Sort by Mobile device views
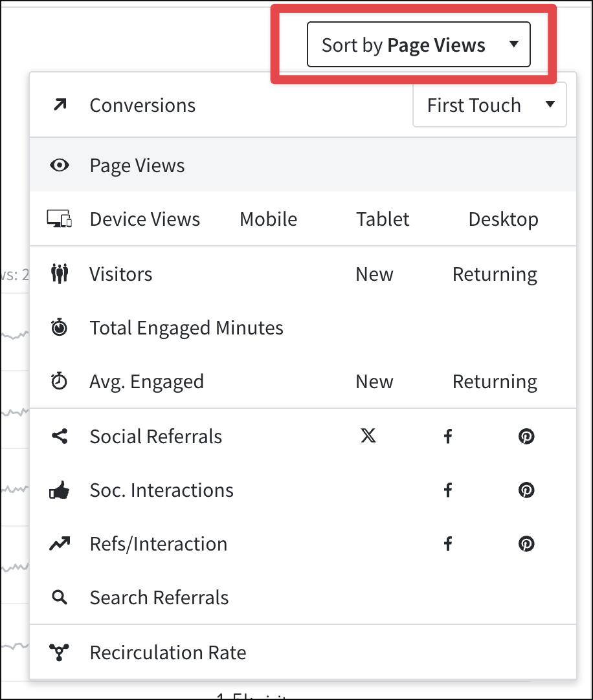Screen dimensions: 593x700 click(x=268, y=219)
